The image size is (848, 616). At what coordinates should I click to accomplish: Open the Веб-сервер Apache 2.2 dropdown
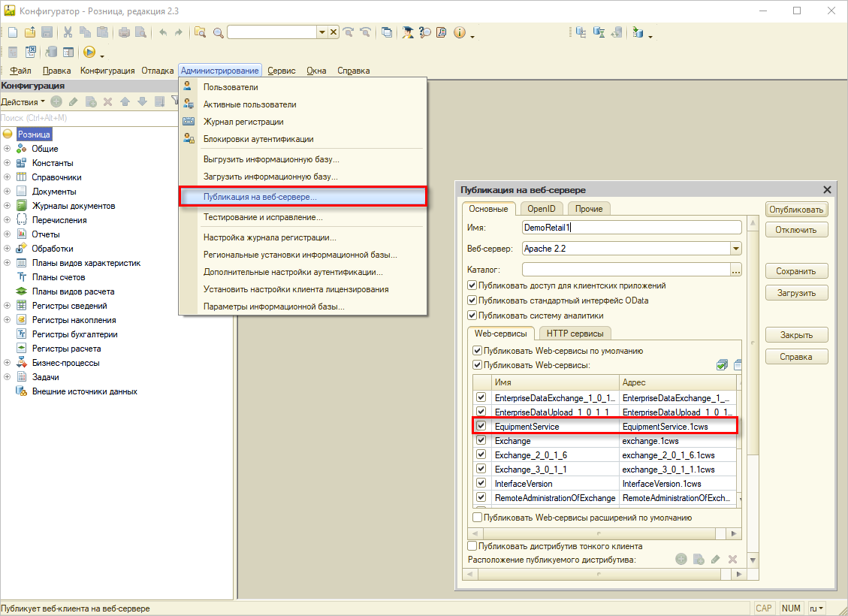click(x=735, y=249)
